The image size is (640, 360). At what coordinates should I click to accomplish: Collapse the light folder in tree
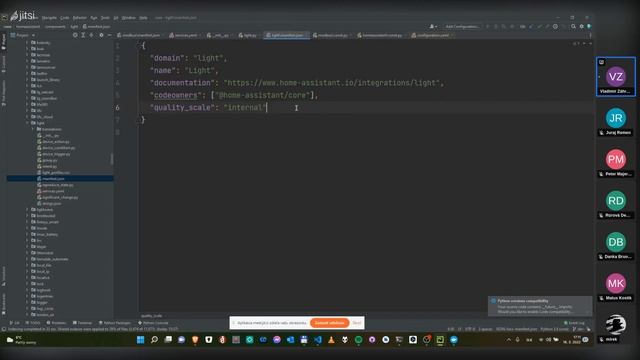[28, 123]
